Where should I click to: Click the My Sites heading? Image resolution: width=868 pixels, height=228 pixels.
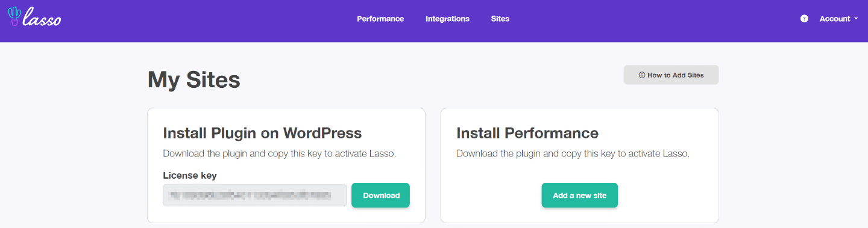pyautogui.click(x=194, y=80)
